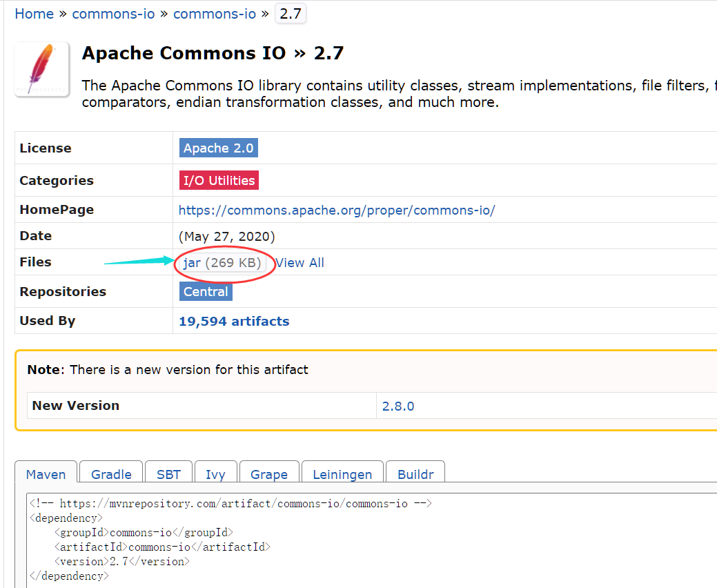The width and height of the screenshot is (717, 588).
Task: Click the 2.7 version breadcrumb badge
Action: click(x=291, y=14)
